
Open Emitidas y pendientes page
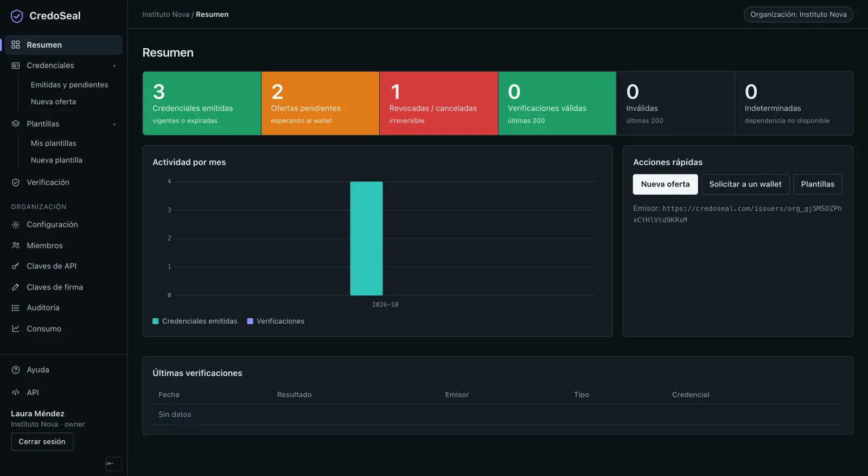click(69, 85)
